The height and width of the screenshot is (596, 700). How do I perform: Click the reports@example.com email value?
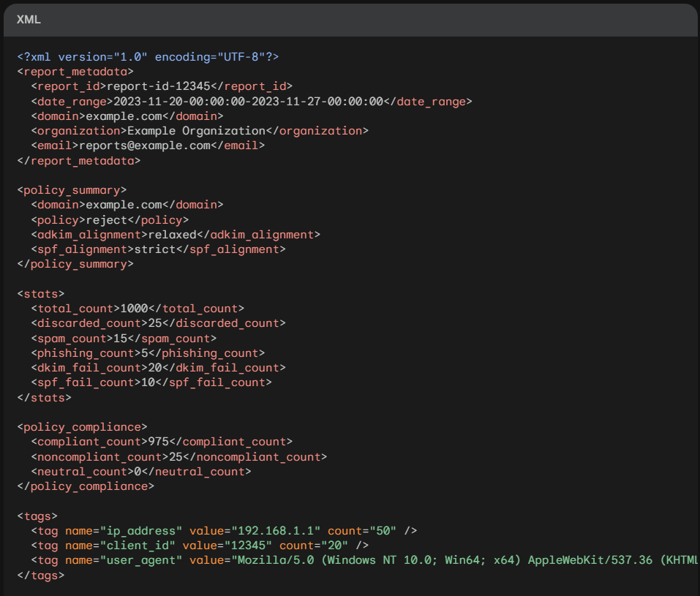point(145,146)
